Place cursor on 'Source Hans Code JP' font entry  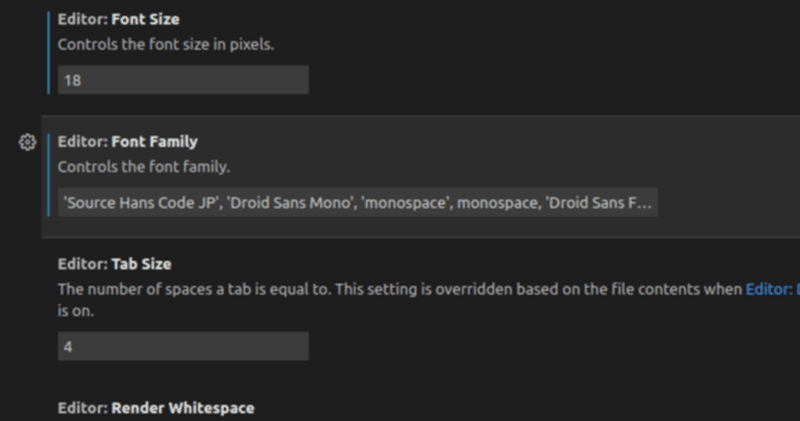142,203
